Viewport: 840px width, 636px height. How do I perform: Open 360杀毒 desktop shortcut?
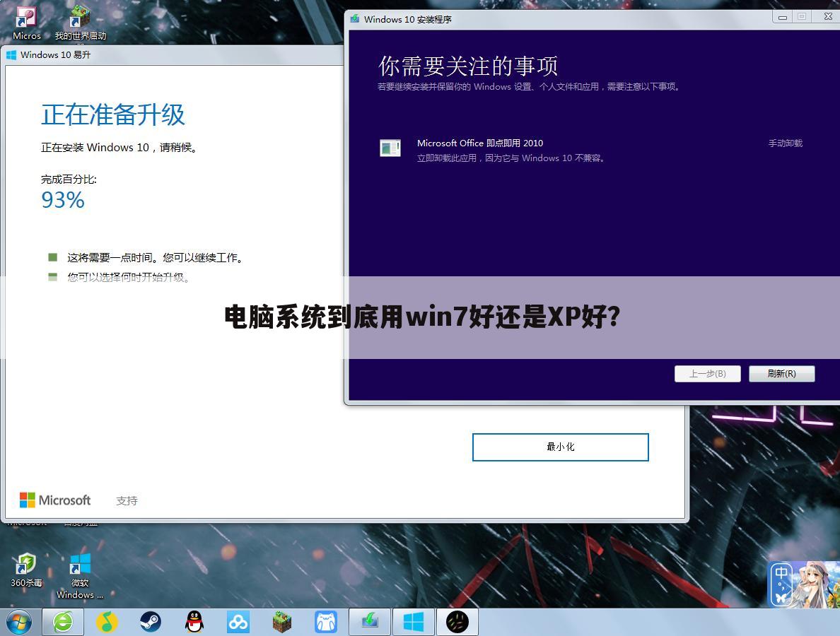26,570
